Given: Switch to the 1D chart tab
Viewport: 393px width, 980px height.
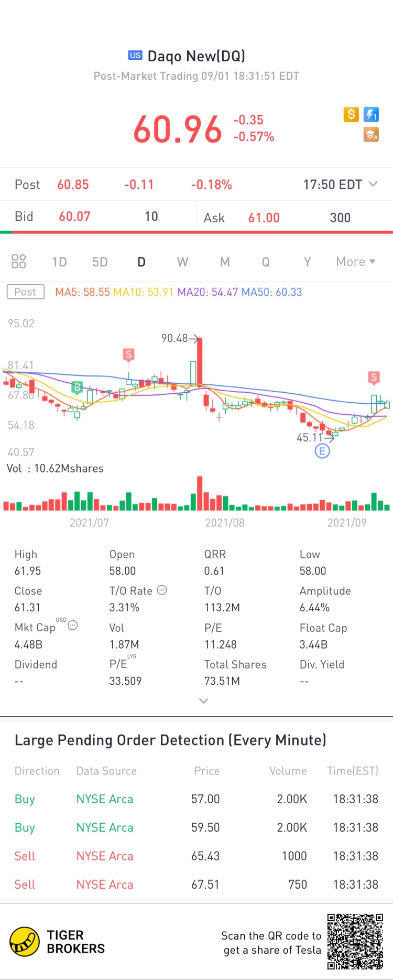Looking at the screenshot, I should (59, 262).
